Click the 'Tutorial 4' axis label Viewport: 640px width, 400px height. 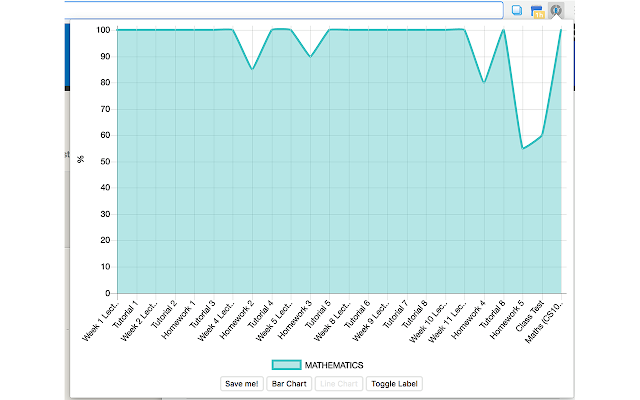click(260, 316)
